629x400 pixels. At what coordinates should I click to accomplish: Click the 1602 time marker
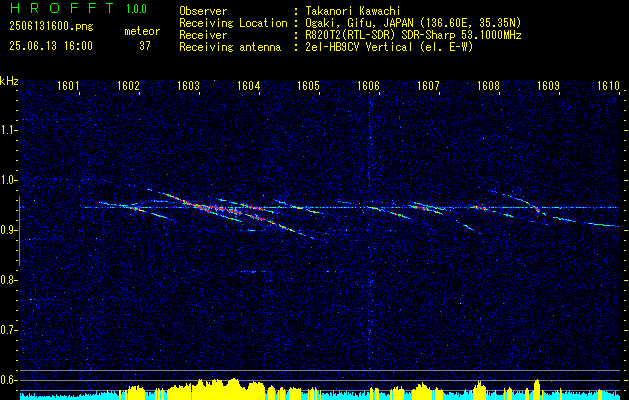(128, 85)
